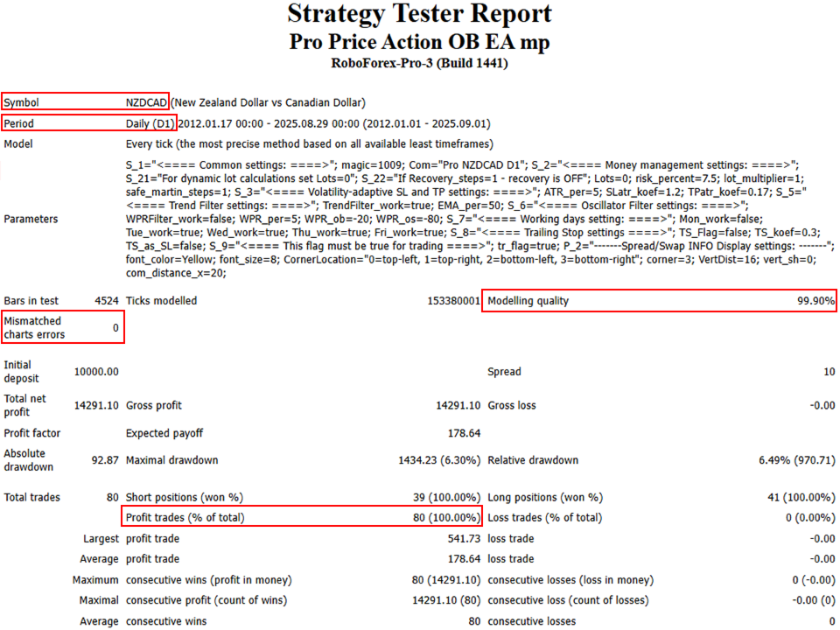
Task: Click the modelling quality value '99.90%'
Action: (815, 301)
